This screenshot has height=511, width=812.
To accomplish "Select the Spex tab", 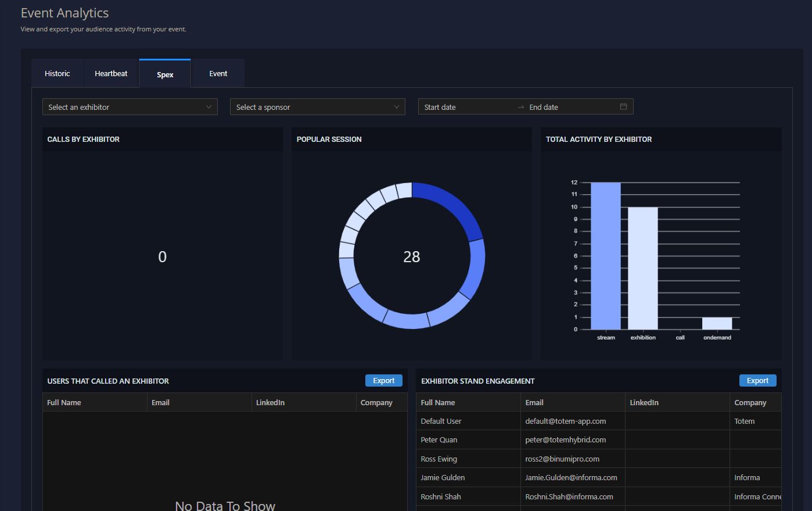I will 165,74.
